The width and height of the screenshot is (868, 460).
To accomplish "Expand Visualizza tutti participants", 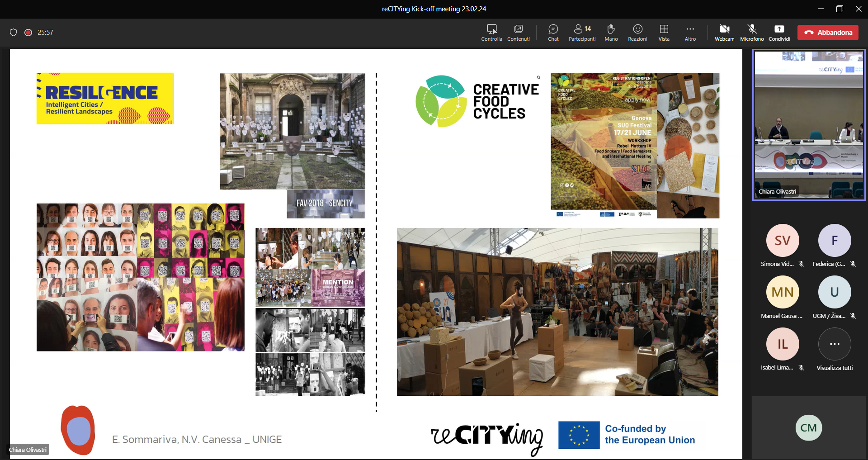I will (x=834, y=344).
